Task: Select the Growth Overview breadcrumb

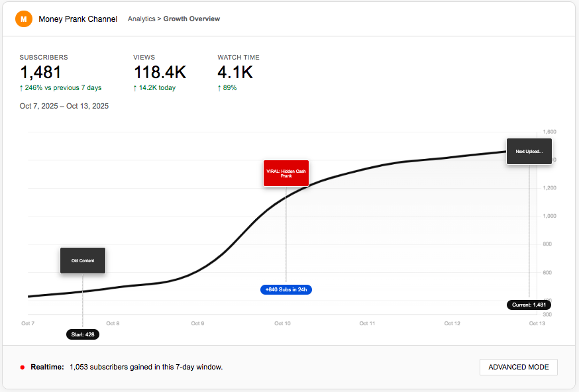Action: click(191, 19)
